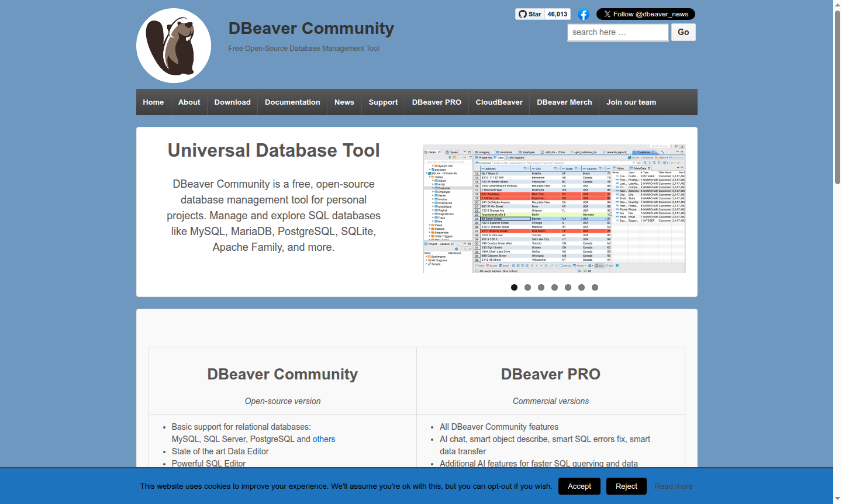Open DBeaver's Facebook page
The image size is (842, 504).
coord(583,14)
